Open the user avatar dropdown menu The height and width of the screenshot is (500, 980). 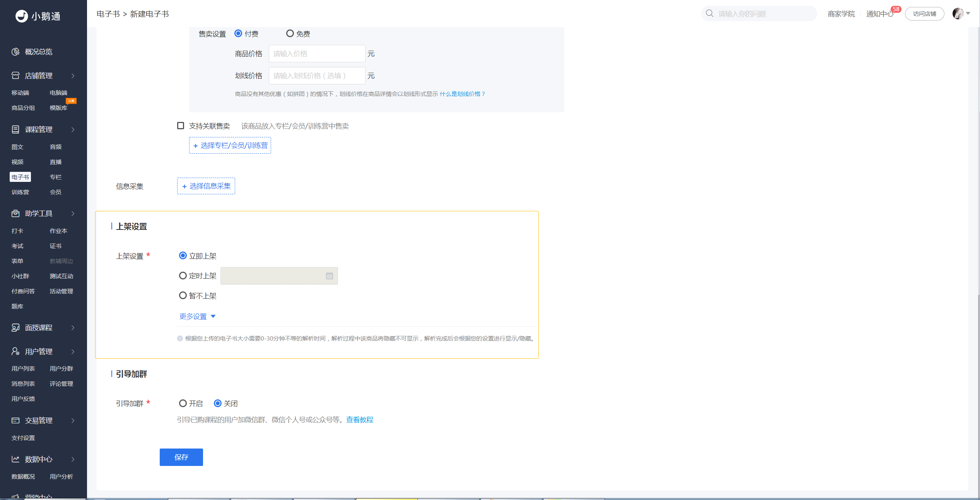[961, 14]
